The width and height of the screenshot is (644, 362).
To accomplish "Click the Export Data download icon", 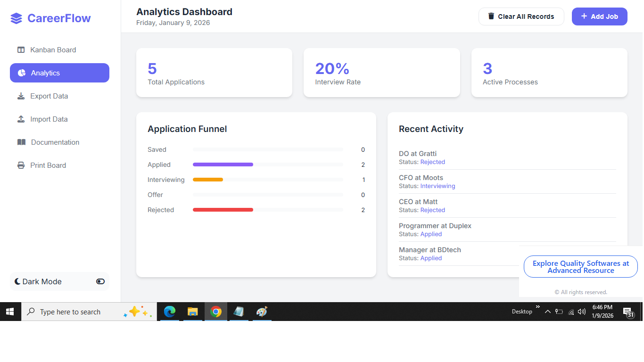I will [21, 96].
